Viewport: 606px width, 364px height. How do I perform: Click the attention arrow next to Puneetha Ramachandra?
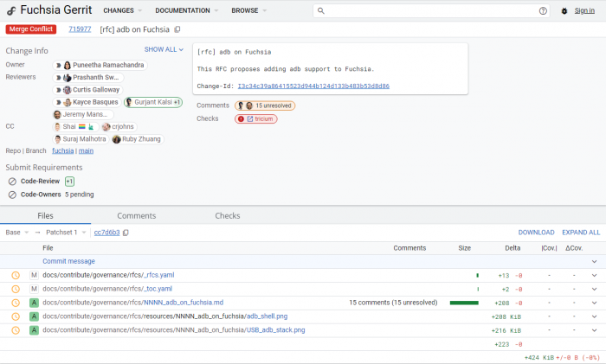click(x=58, y=65)
